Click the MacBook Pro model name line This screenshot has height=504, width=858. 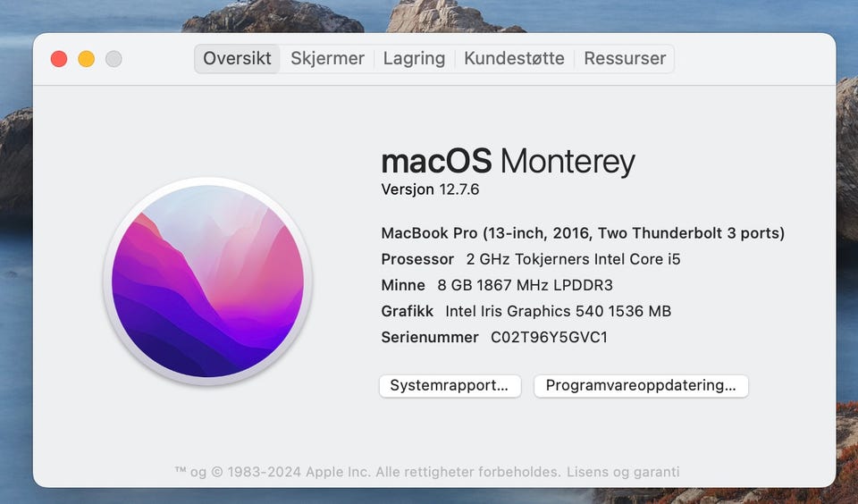click(583, 233)
